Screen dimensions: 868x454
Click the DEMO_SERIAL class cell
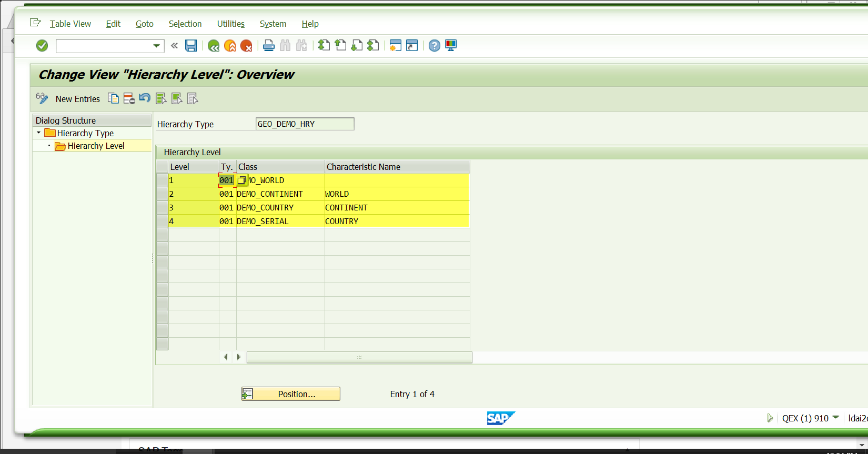280,221
